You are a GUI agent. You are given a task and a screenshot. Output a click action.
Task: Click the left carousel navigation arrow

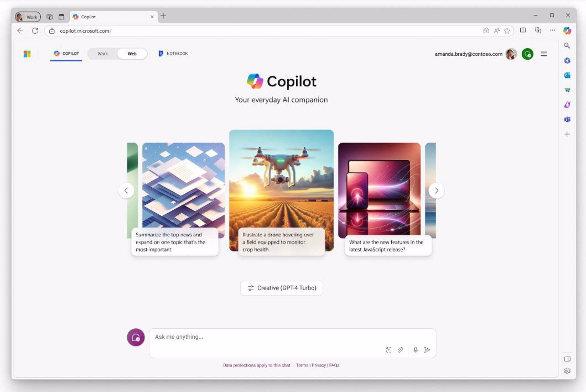click(x=126, y=190)
